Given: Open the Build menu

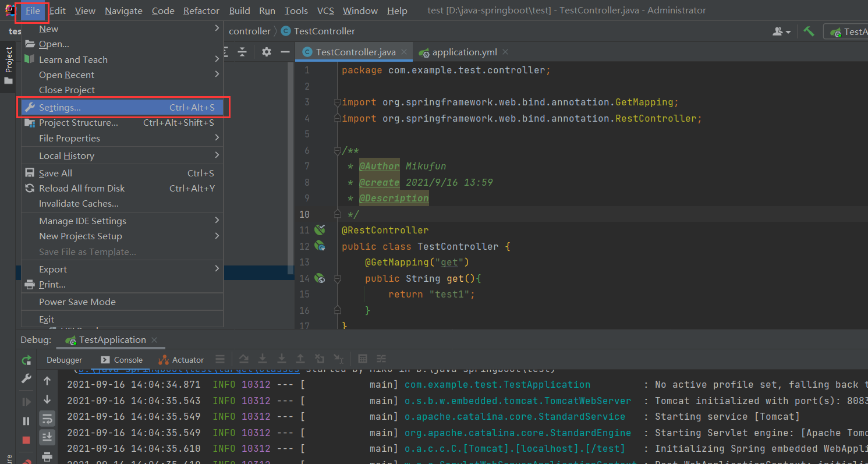Looking at the screenshot, I should (x=239, y=11).
